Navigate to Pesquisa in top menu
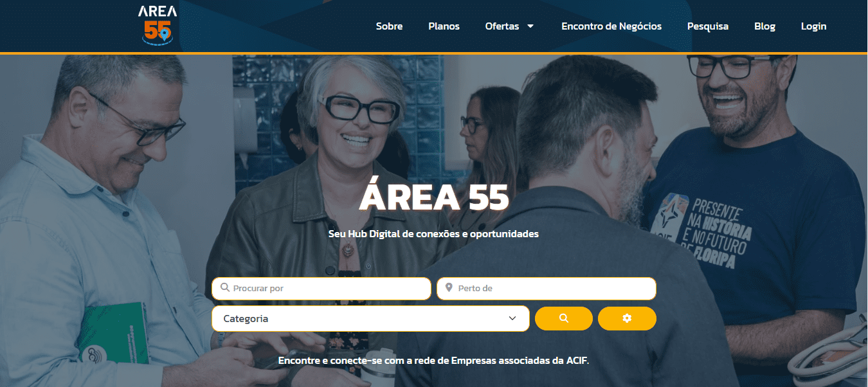Image resolution: width=868 pixels, height=387 pixels. click(x=708, y=26)
